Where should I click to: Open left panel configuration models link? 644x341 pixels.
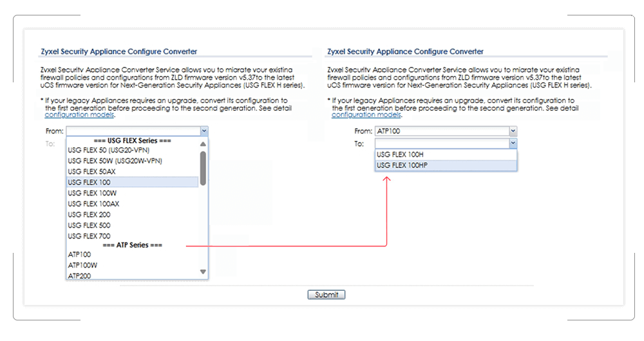click(x=79, y=115)
